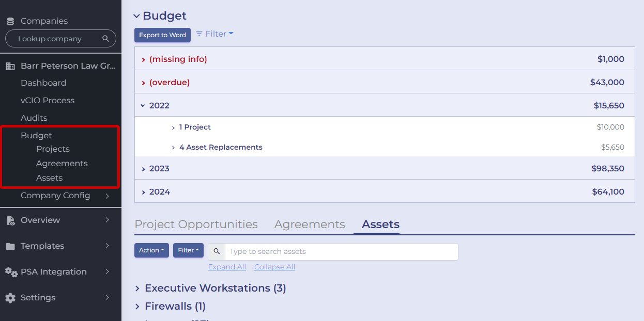Click the Companies database icon
644x321 pixels.
point(10,21)
